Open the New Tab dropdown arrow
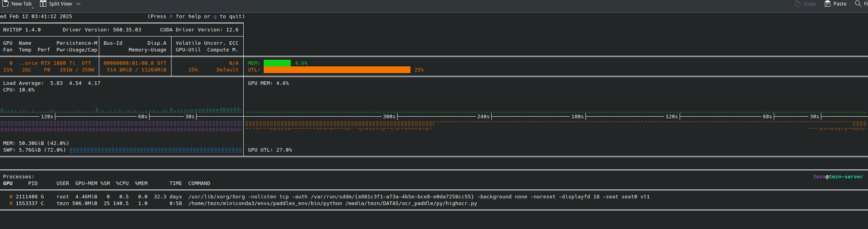The height and width of the screenshot is (229, 868). [x=33, y=7]
